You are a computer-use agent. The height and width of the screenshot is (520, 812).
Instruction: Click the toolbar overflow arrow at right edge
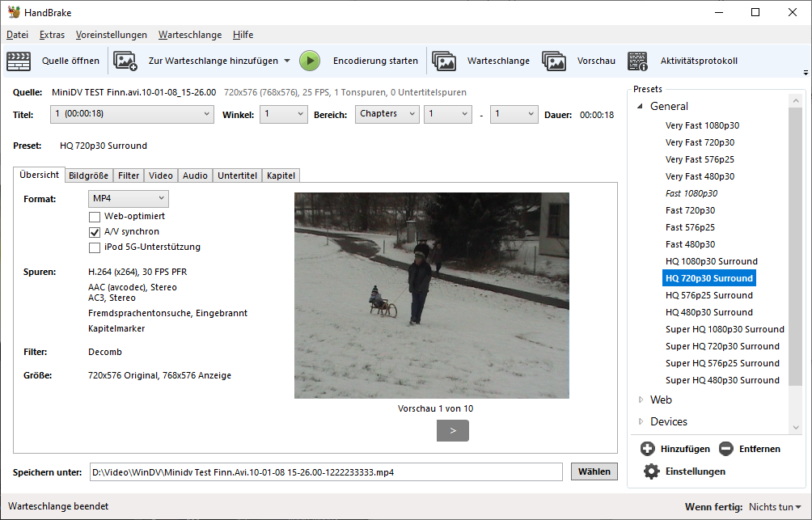click(806, 73)
